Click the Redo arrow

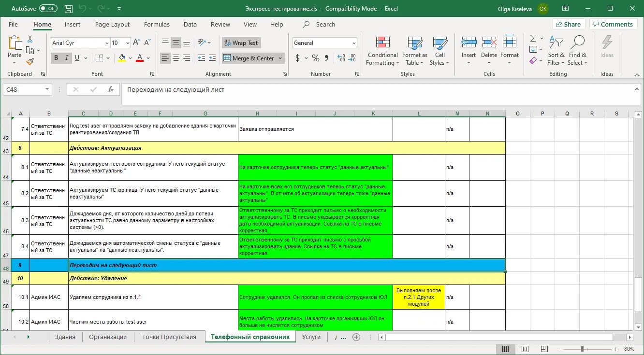[x=101, y=9]
